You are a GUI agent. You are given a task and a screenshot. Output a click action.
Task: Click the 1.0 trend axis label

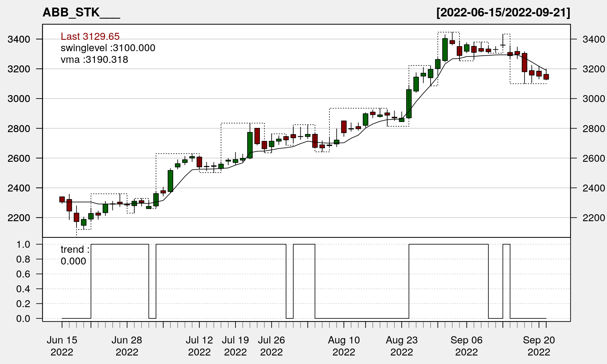[x=23, y=244]
